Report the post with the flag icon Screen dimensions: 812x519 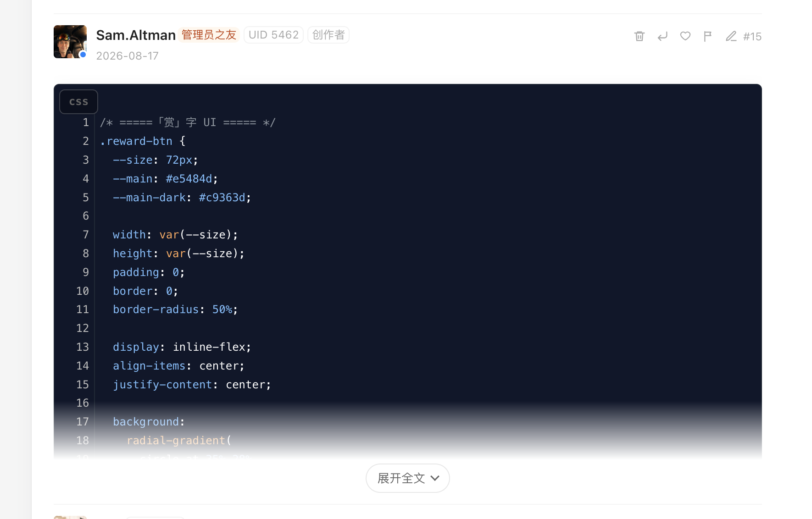click(x=708, y=36)
